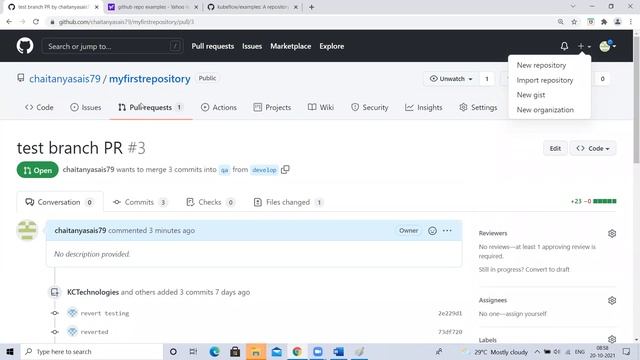Click Convert to draft link
This screenshot has width=640, height=360.
pyautogui.click(x=548, y=269)
